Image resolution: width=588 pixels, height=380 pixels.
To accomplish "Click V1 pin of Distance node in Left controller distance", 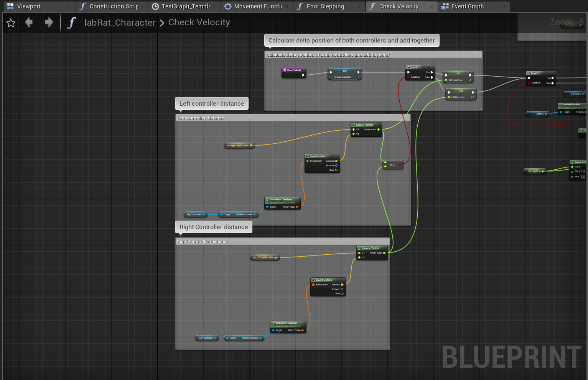I will (x=354, y=129).
